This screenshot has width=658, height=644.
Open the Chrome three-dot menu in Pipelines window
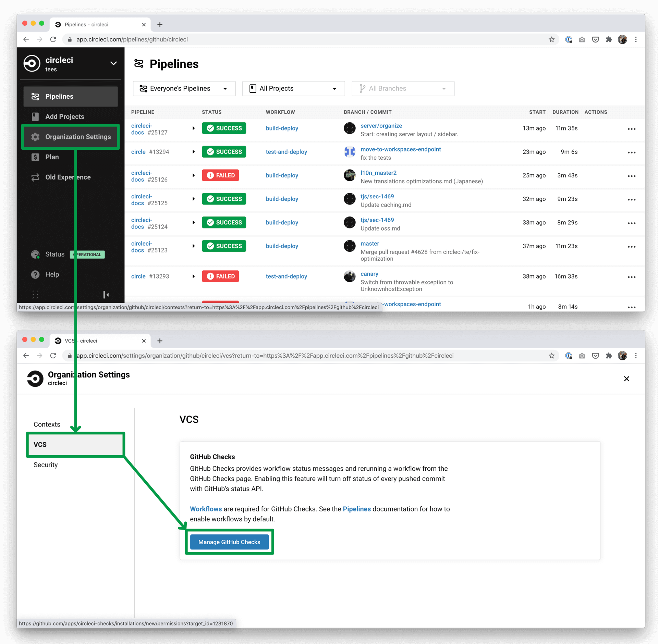coord(636,39)
